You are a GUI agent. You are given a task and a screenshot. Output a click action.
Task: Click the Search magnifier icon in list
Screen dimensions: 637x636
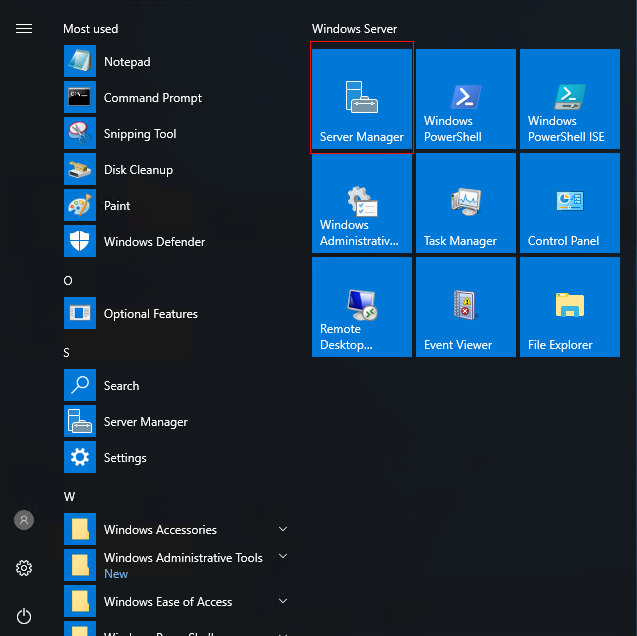tap(80, 385)
